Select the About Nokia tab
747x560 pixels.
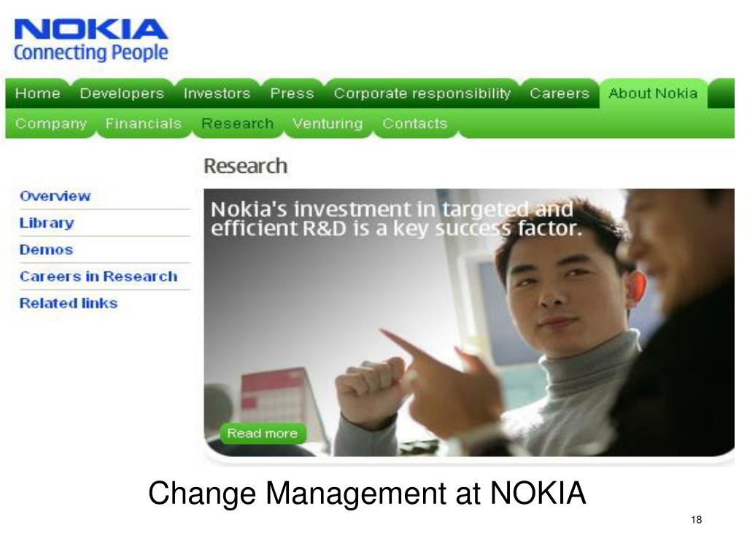pos(653,93)
